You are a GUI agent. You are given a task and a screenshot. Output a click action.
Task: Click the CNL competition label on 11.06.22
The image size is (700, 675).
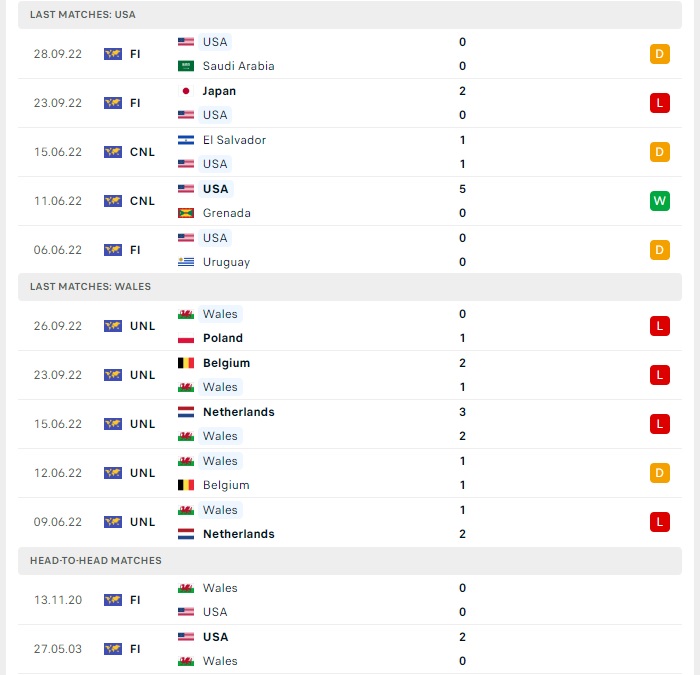coord(142,201)
